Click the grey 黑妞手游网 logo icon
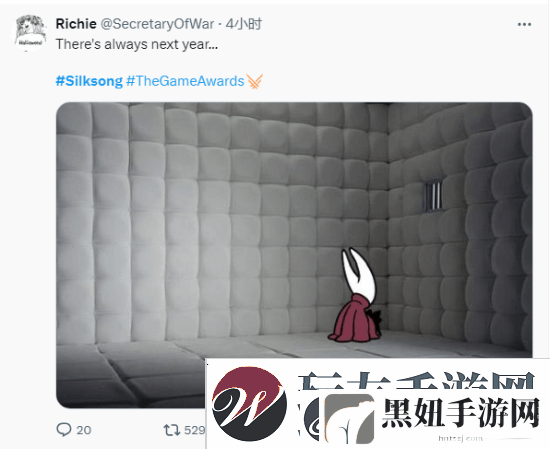The height and width of the screenshot is (449, 550). click(x=349, y=418)
